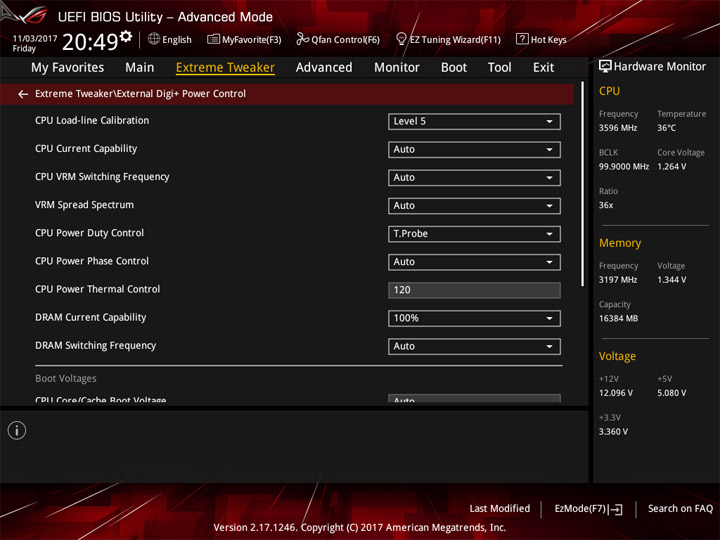Click the Hardware Monitor screen icon
Image resolution: width=720 pixels, height=540 pixels.
point(605,66)
